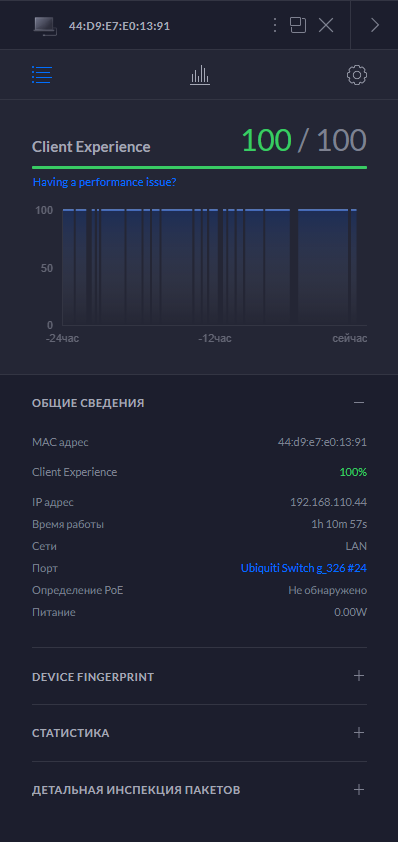
Task: Pop out the panel with the window icon
Action: tap(298, 25)
